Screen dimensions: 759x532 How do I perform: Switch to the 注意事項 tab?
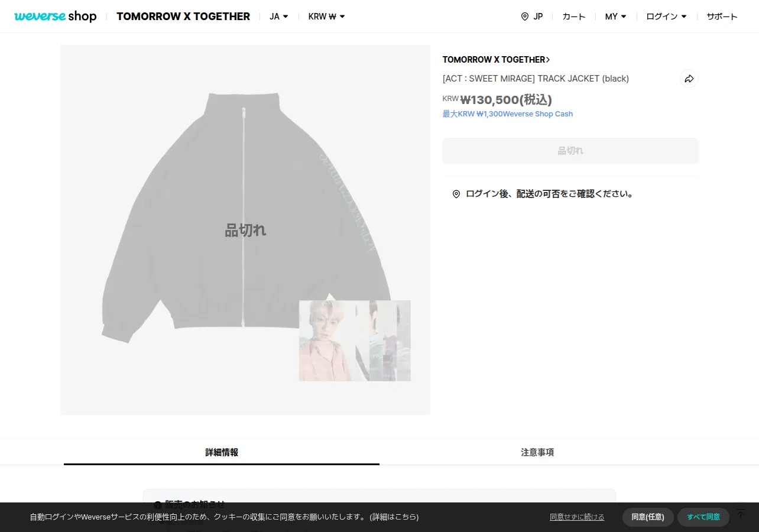tap(537, 452)
